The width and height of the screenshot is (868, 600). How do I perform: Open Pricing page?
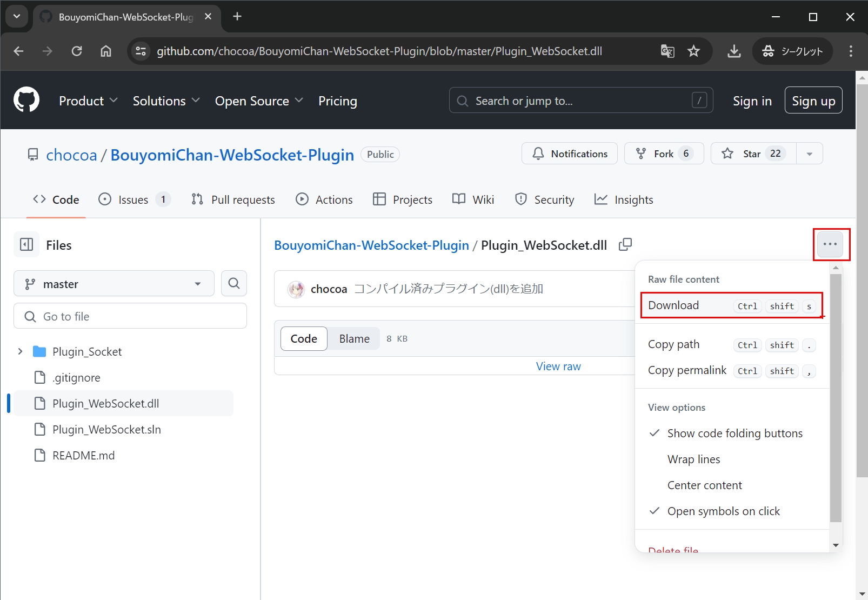point(338,101)
